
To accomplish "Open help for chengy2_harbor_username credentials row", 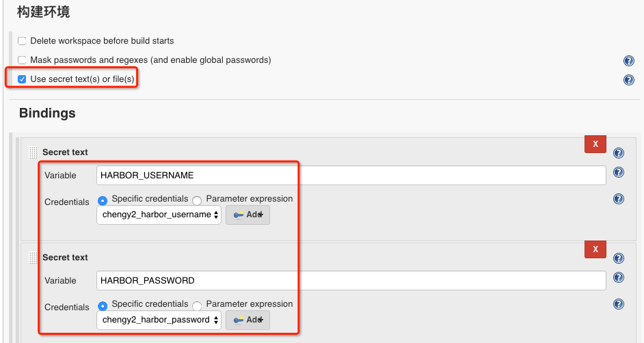I will click(x=618, y=199).
